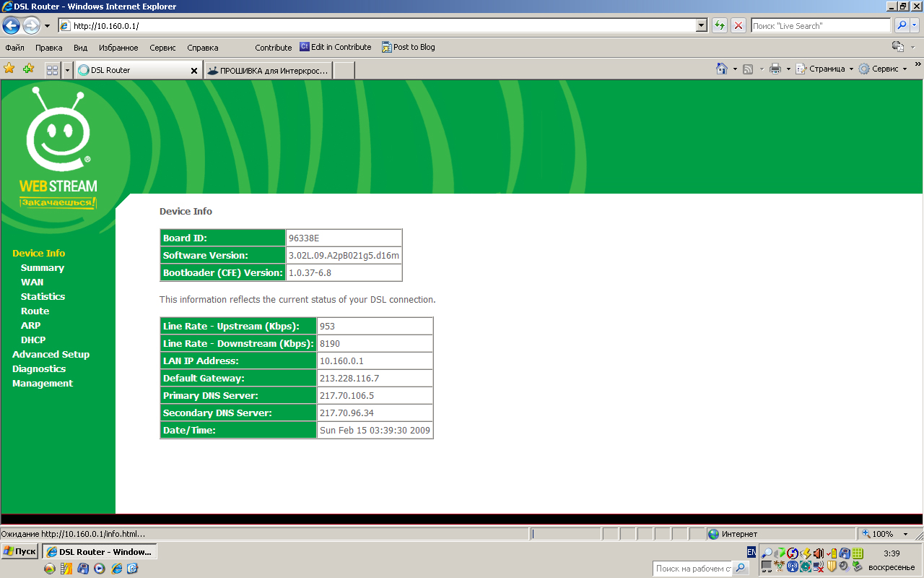Launch Windows Media Player from quick launch
The width and height of the screenshot is (924, 578).
tap(100, 569)
